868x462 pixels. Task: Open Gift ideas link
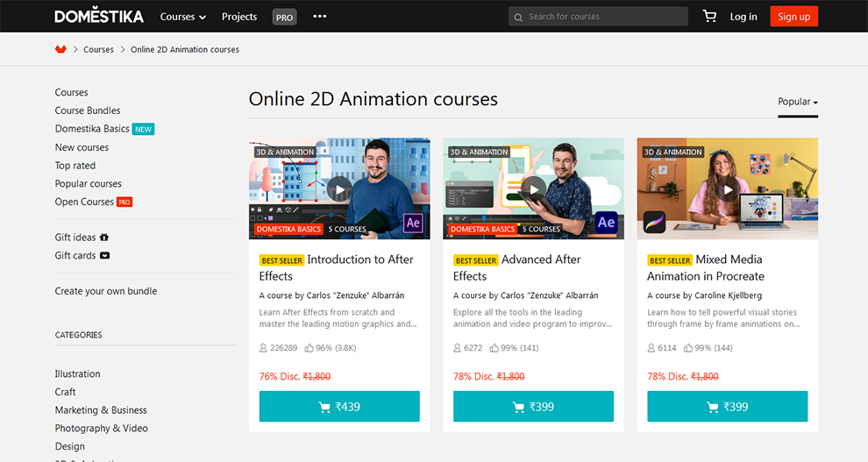click(75, 238)
